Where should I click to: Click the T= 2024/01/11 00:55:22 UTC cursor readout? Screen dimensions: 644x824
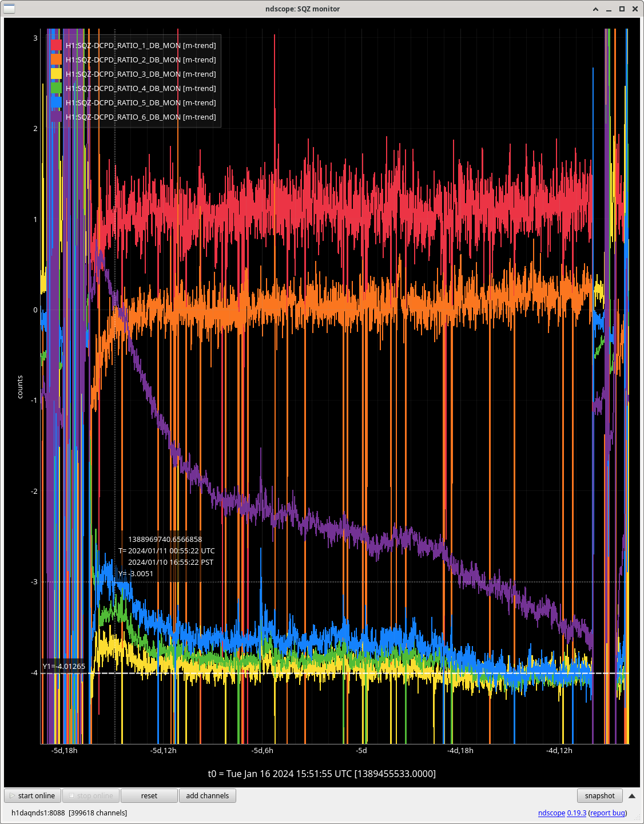click(x=166, y=550)
